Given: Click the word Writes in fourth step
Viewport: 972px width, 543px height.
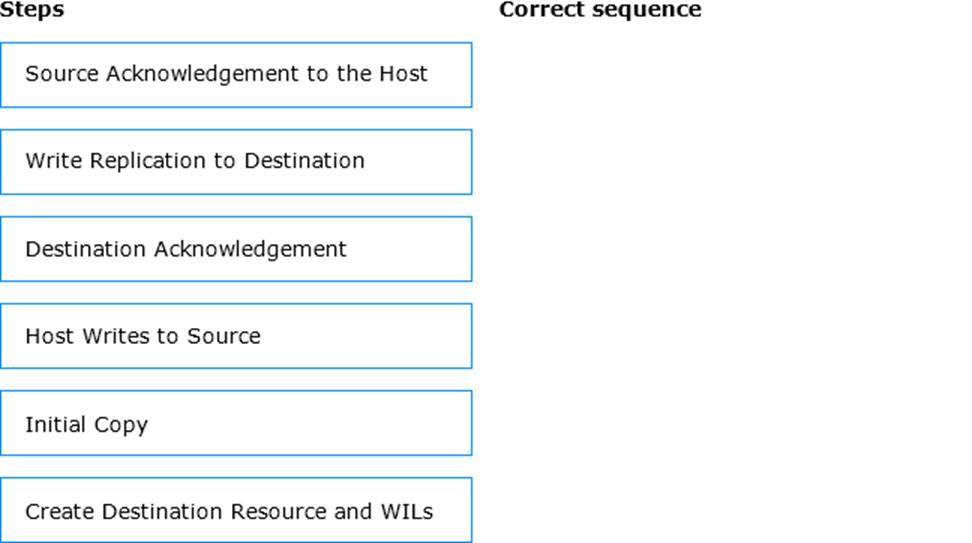Looking at the screenshot, I should (x=116, y=336).
